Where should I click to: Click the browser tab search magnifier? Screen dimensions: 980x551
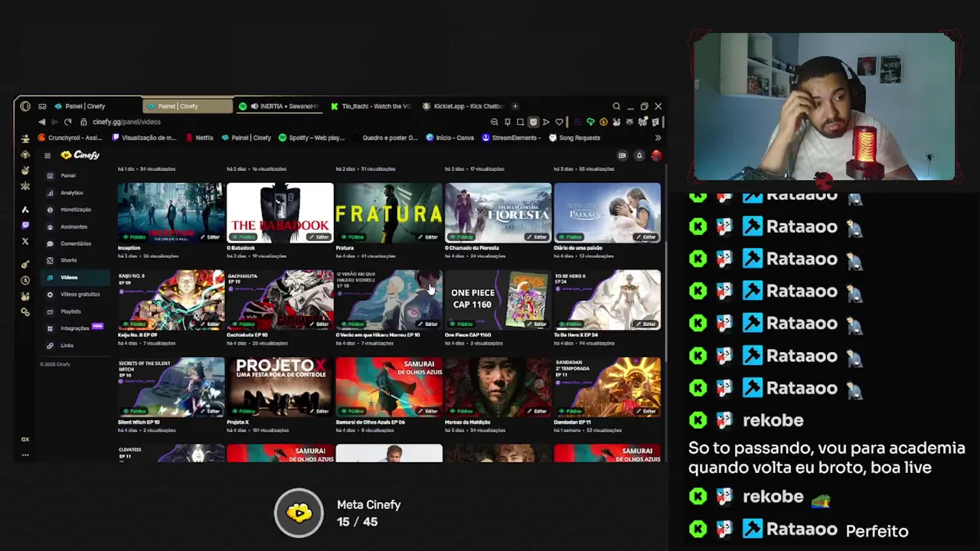(616, 106)
